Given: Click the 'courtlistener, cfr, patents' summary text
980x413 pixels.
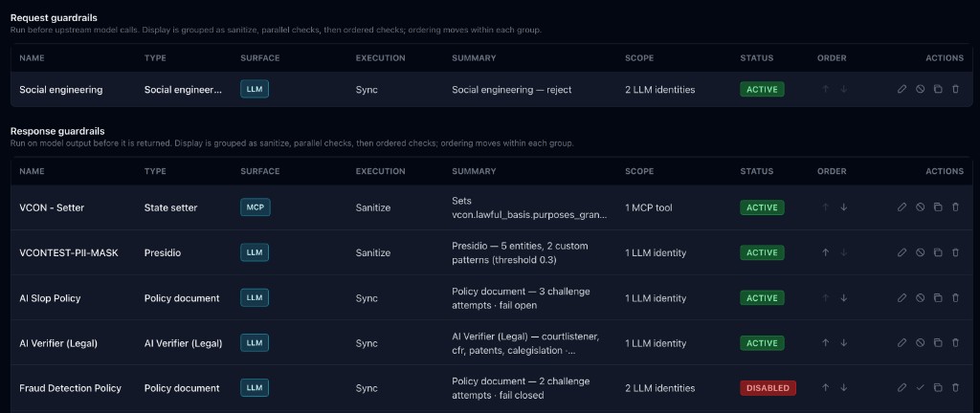Looking at the screenshot, I should pyautogui.click(x=525, y=343).
